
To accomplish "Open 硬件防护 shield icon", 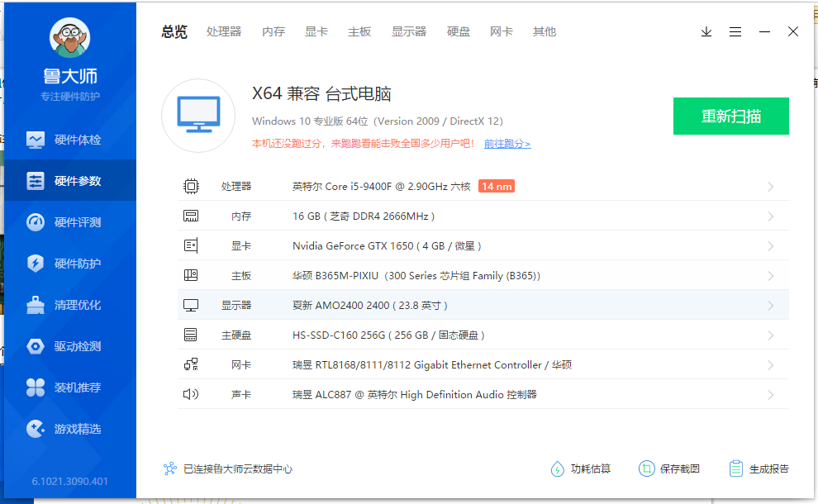I will click(36, 264).
